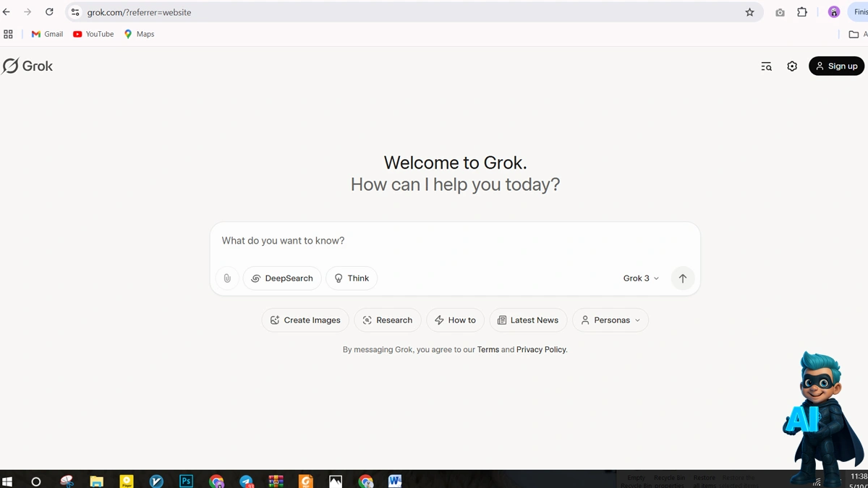Click the paperclip attach file icon
This screenshot has height=488, width=868.
[x=227, y=278]
